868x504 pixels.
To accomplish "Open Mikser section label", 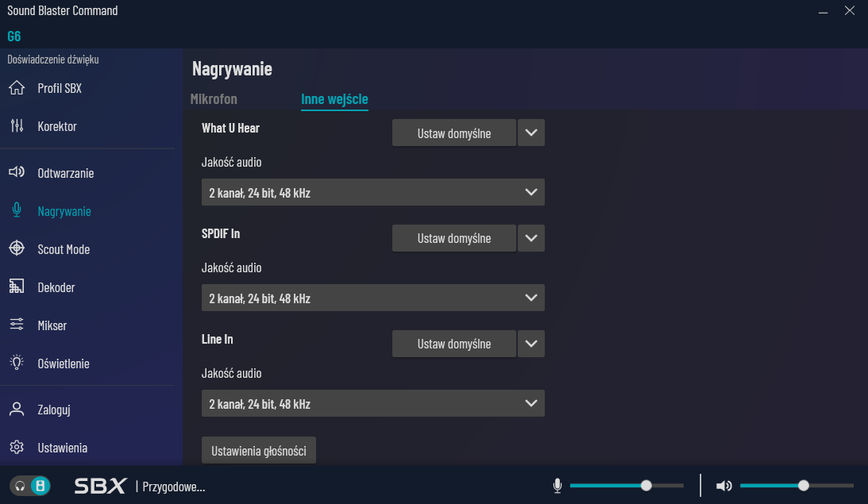I will pos(52,326).
